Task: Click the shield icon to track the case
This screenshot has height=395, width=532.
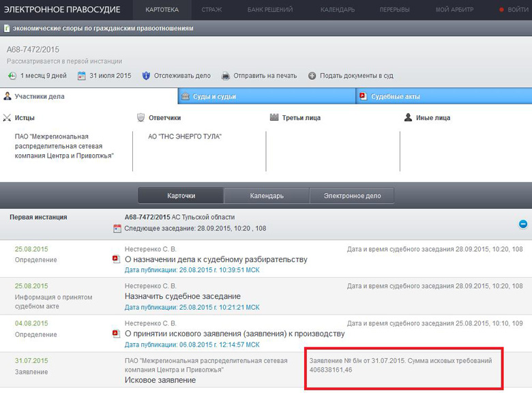Action: click(x=146, y=76)
